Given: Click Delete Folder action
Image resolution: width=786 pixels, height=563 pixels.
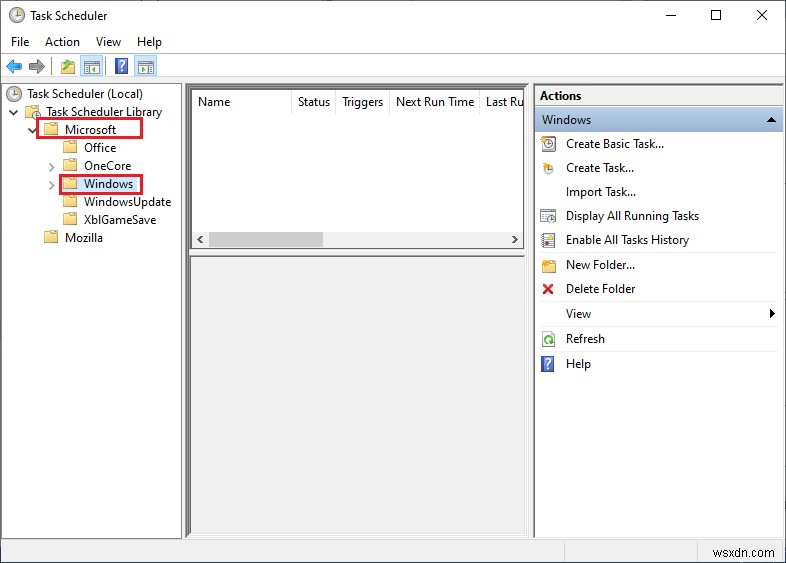Looking at the screenshot, I should coord(600,289).
